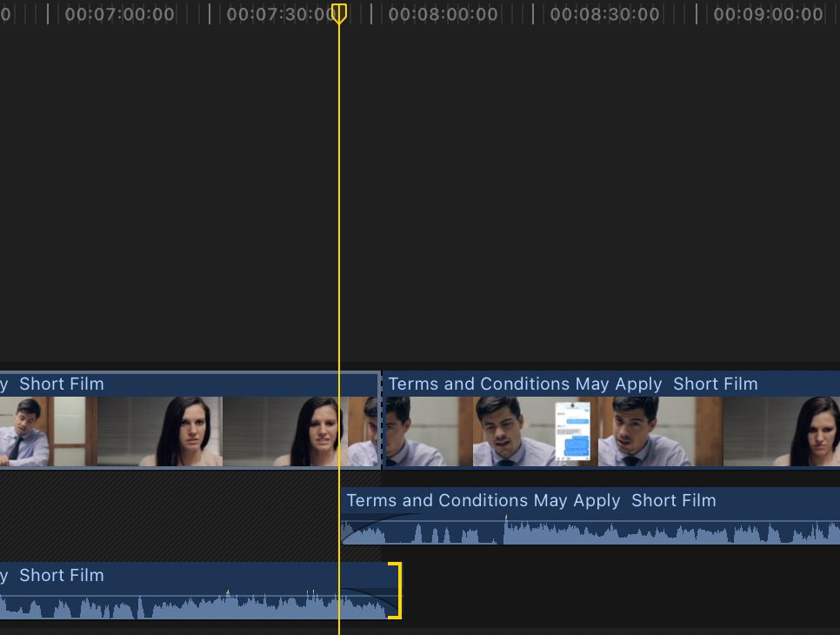Select the detached audio clip starting at the playhead
The height and width of the screenshot is (635, 840).
click(590, 516)
